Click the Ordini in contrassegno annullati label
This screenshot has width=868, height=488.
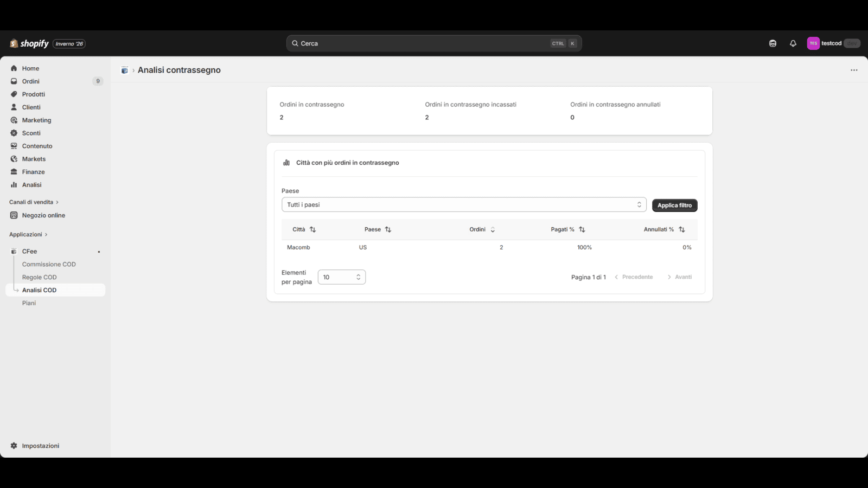[x=615, y=105]
